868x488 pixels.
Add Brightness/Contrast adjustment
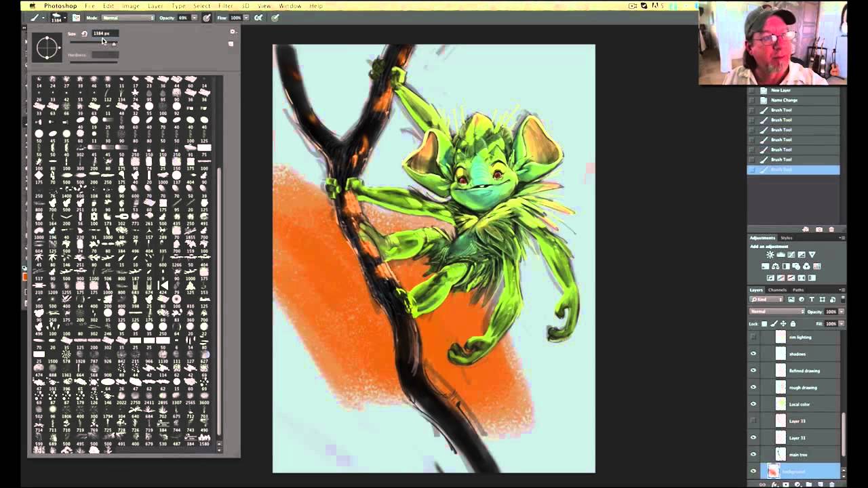coord(770,255)
